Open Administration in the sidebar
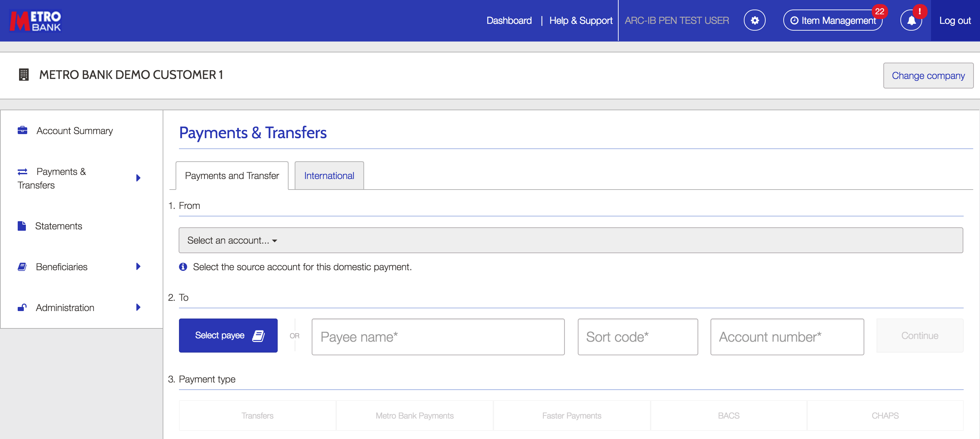 pos(65,307)
